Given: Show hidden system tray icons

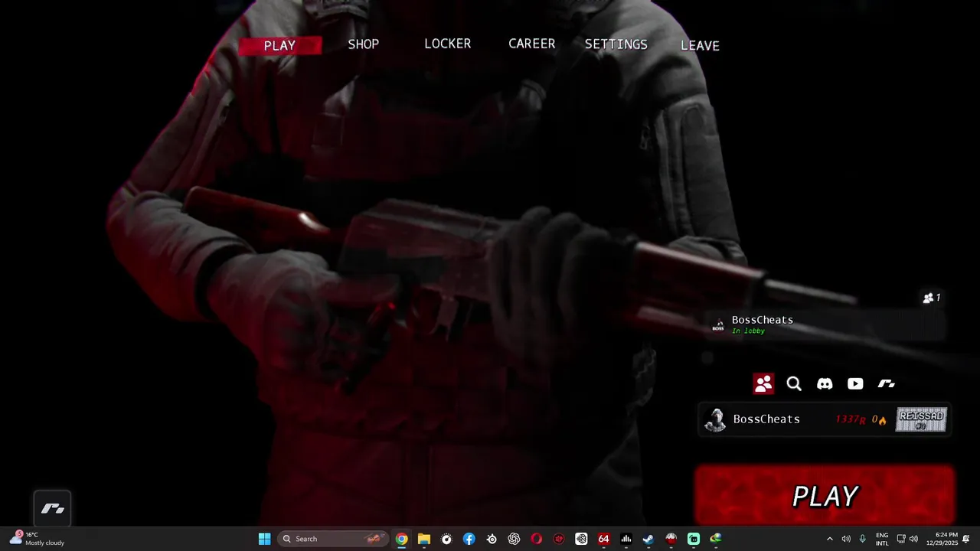Looking at the screenshot, I should click(829, 539).
